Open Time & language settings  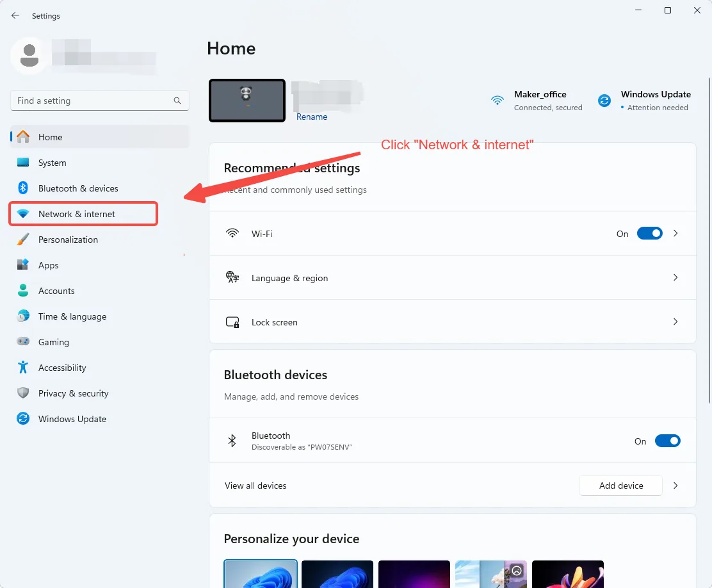99,316
